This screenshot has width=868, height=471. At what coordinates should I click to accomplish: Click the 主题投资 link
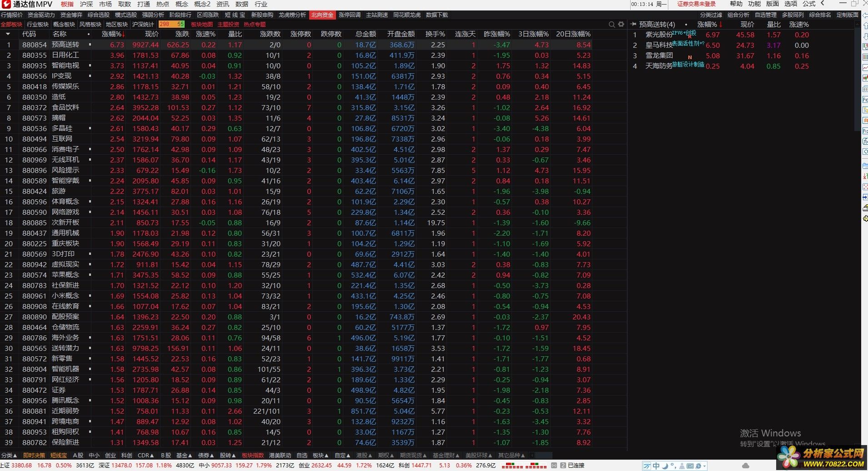228,25
